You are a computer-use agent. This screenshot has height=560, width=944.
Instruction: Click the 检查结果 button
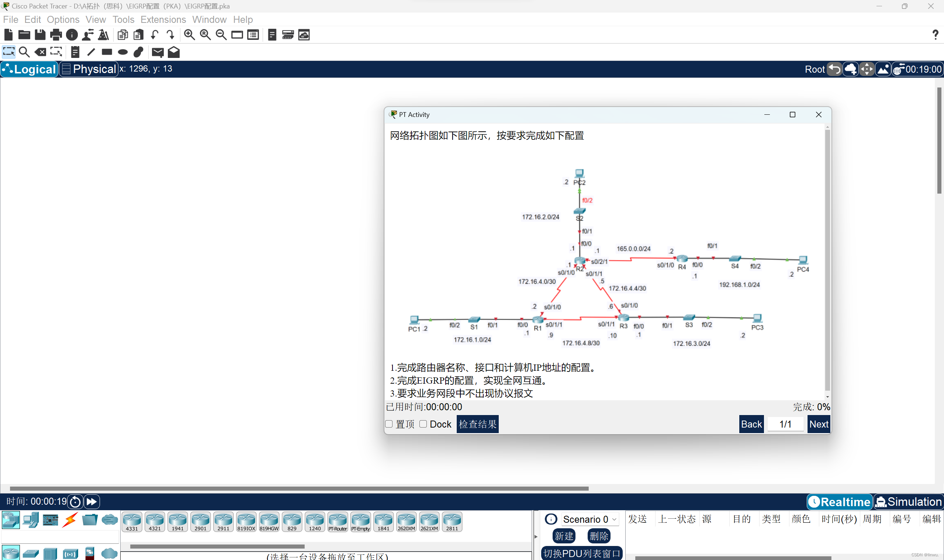[477, 424]
